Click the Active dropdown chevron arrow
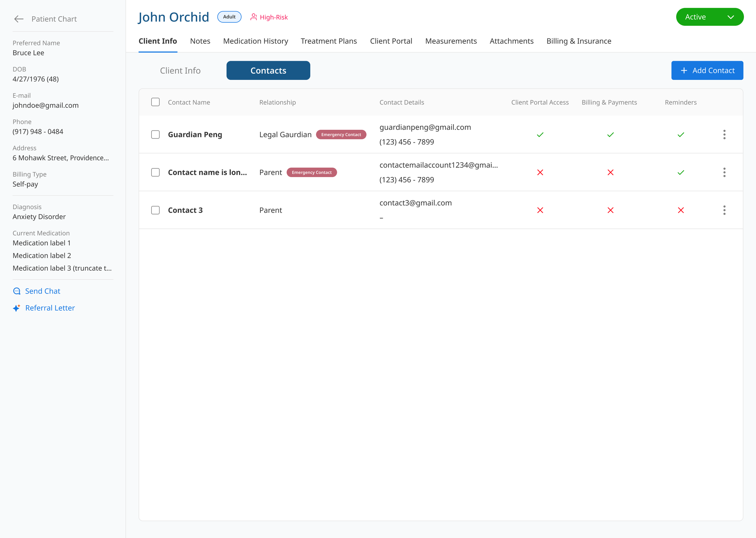 (x=731, y=17)
